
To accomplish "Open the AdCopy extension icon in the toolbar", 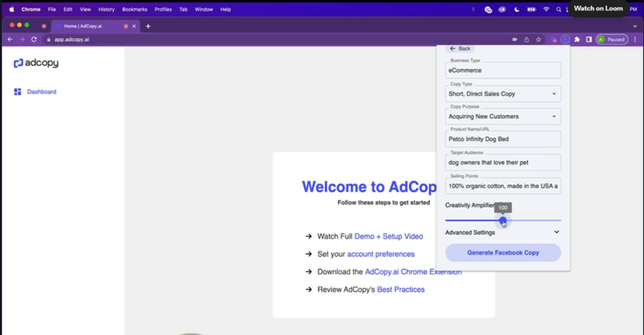I will [565, 40].
